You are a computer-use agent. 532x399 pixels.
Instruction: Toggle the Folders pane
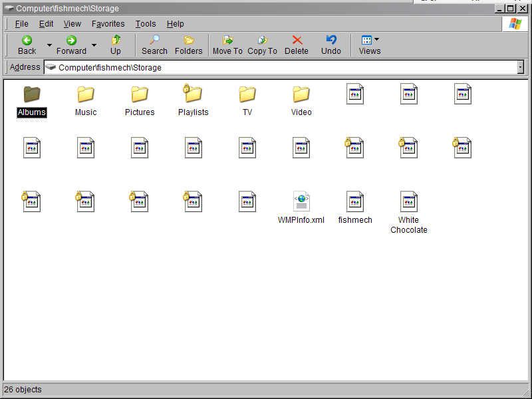pyautogui.click(x=188, y=45)
